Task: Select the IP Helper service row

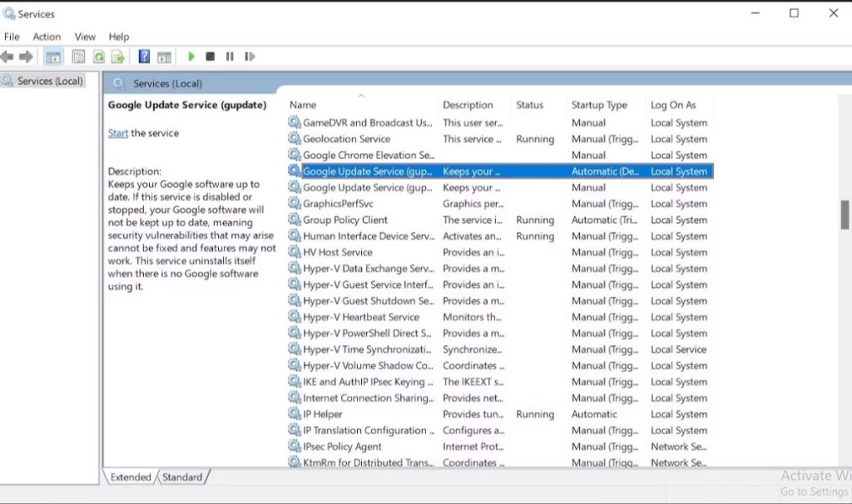Action: click(500, 414)
